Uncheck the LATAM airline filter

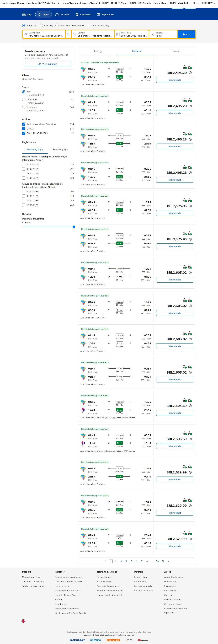pyautogui.click(x=24, y=129)
